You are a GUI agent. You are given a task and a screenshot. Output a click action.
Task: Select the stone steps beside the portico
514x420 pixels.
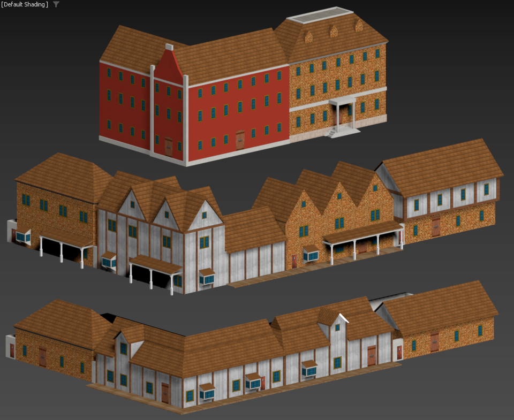(331, 133)
